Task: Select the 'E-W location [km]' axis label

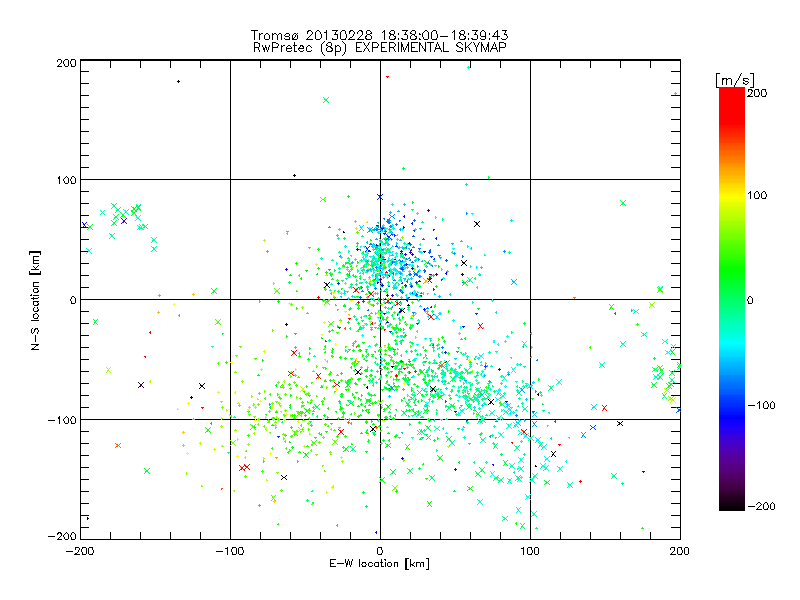Action: 379,564
